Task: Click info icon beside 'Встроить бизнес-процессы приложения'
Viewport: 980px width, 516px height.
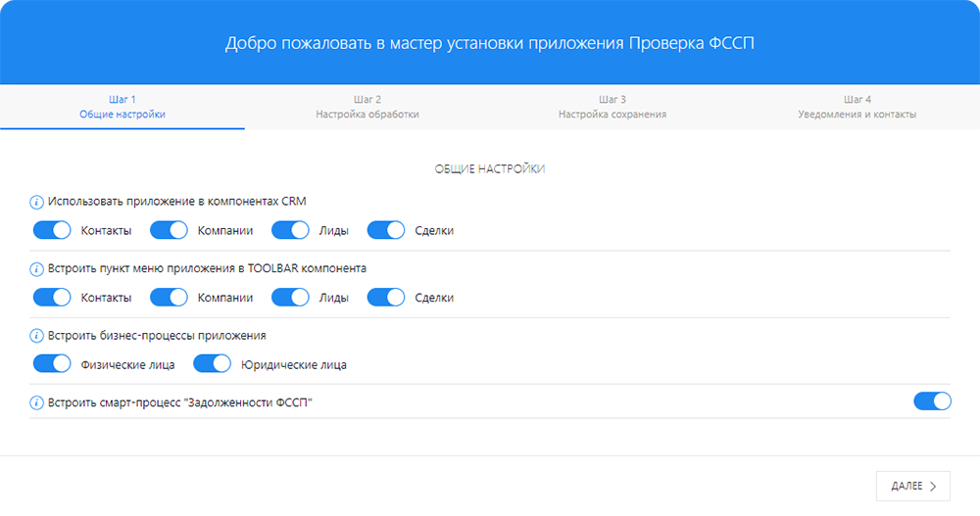Action: (37, 335)
